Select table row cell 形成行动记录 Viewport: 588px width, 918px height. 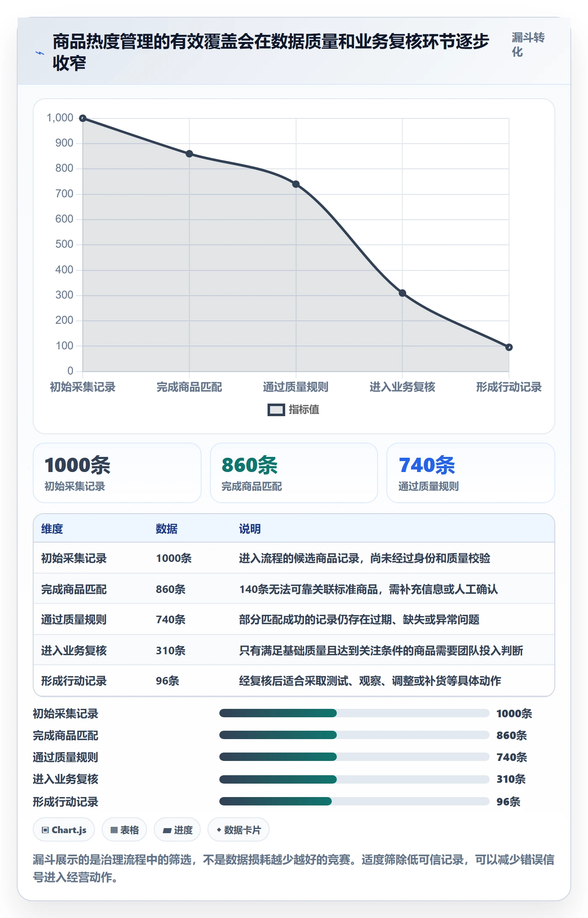[x=74, y=681]
